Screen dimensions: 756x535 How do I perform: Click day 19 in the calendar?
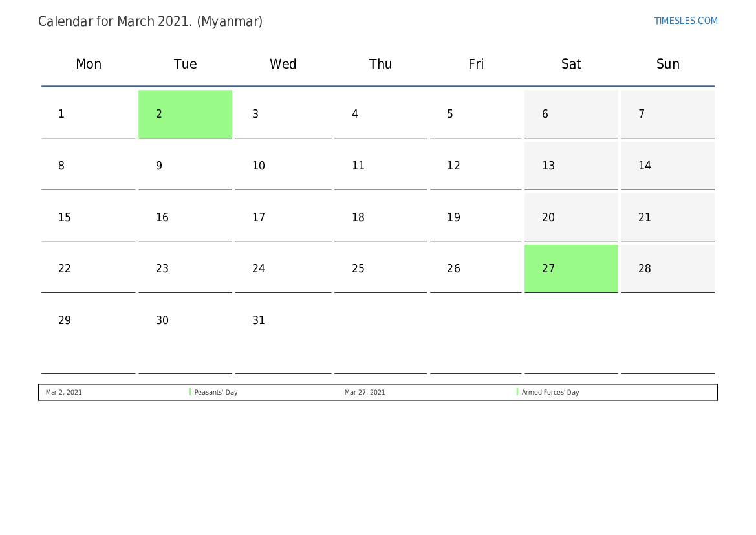coord(476,217)
